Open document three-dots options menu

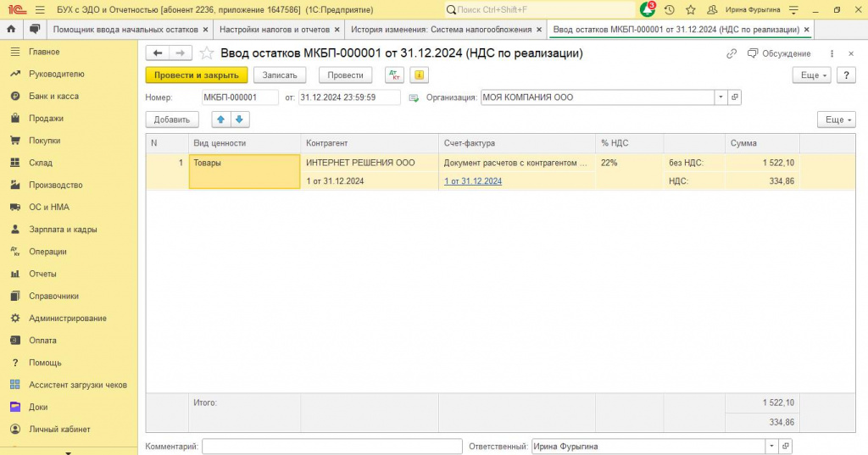[x=832, y=53]
